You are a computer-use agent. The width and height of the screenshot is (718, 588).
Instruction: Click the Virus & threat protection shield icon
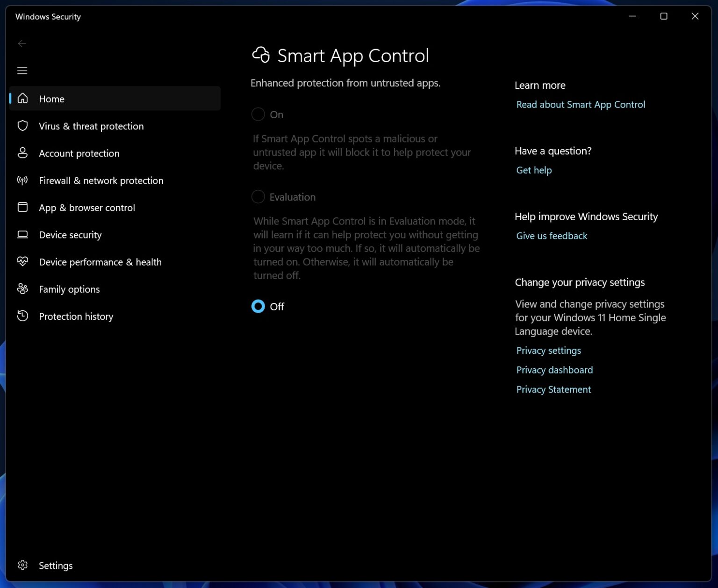coord(22,126)
